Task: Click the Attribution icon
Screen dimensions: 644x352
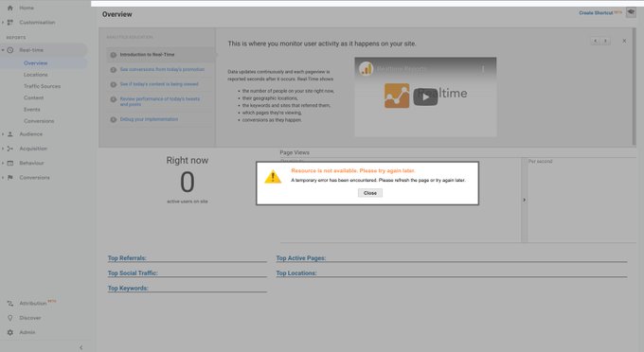Action: point(10,303)
